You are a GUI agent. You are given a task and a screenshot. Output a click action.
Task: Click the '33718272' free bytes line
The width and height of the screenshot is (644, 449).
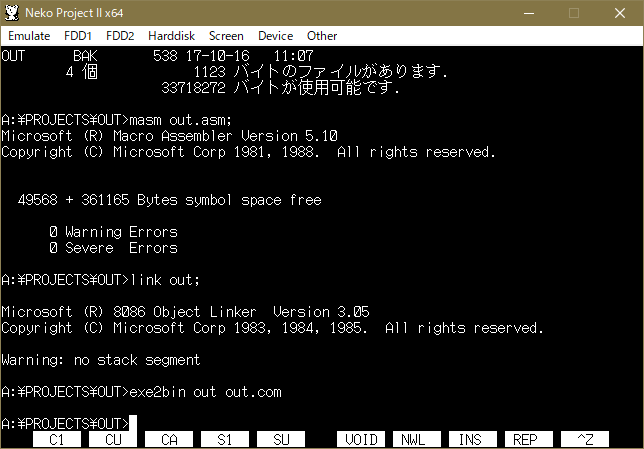click(x=281, y=87)
